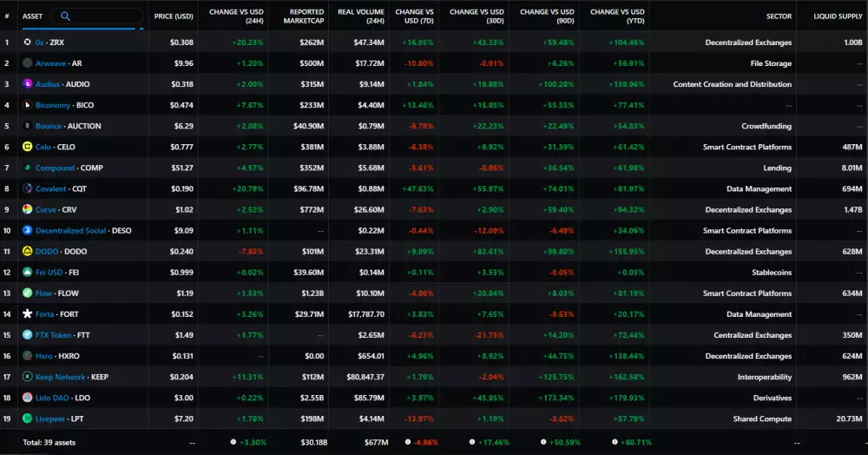Click the Centralized Exchanges sector cell
This screenshot has width=868, height=455.
click(753, 335)
